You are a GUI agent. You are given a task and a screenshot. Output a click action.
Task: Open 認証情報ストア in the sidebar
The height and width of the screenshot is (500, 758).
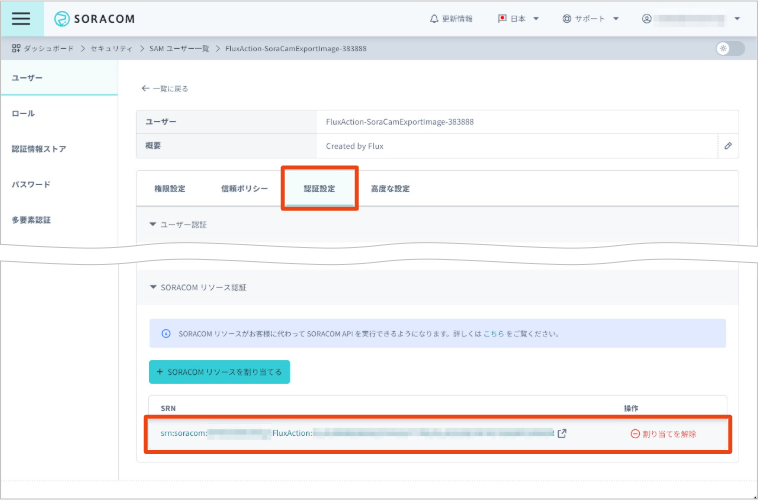point(59,149)
